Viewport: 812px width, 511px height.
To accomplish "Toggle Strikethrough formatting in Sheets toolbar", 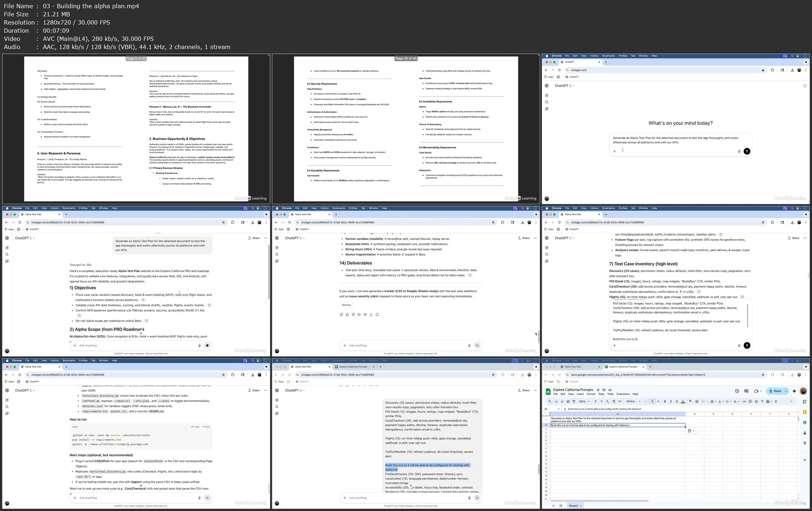I will (677, 401).
